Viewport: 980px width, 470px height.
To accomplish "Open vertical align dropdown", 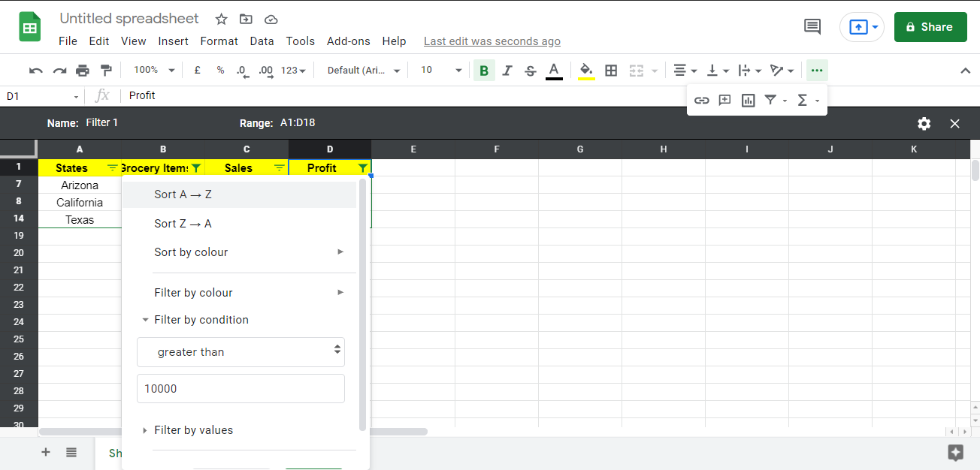I will pyautogui.click(x=718, y=71).
